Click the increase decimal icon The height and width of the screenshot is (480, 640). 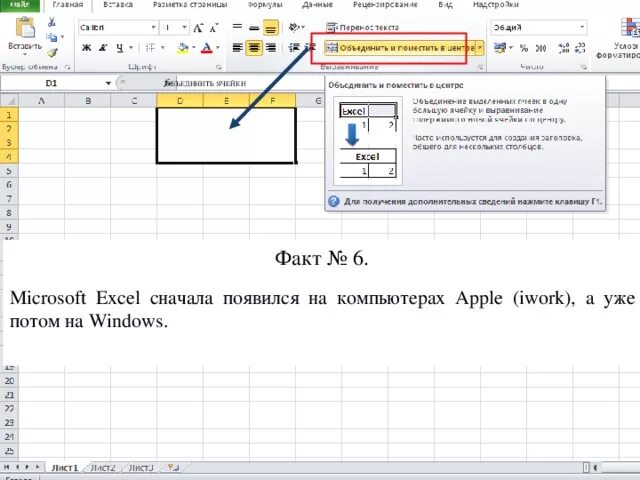(x=563, y=48)
